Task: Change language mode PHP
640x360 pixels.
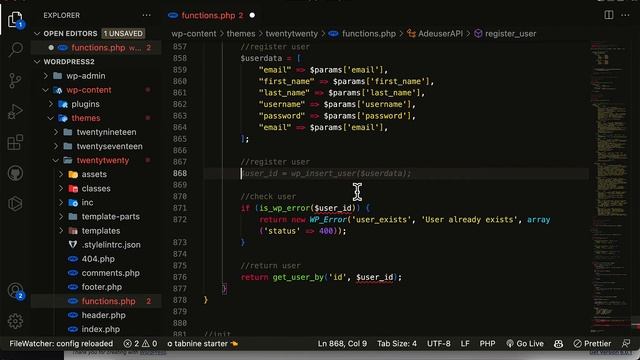Action: (x=487, y=344)
